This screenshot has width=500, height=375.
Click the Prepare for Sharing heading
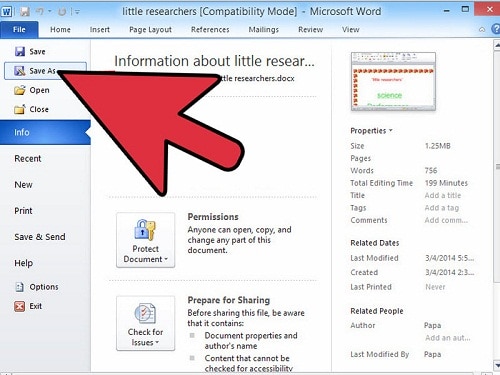click(x=229, y=300)
